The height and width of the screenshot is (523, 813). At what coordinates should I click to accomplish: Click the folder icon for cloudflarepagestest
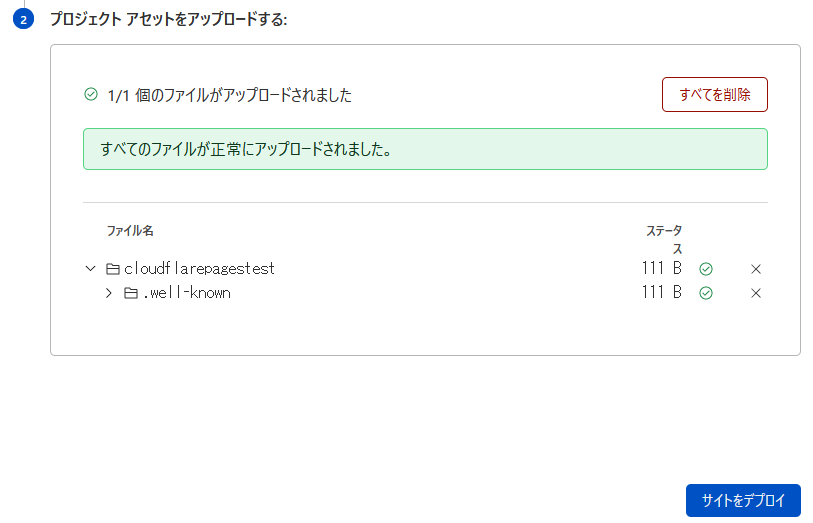113,269
